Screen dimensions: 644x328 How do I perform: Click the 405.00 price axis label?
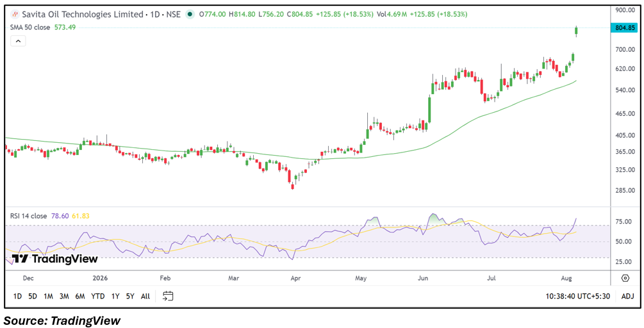click(625, 135)
